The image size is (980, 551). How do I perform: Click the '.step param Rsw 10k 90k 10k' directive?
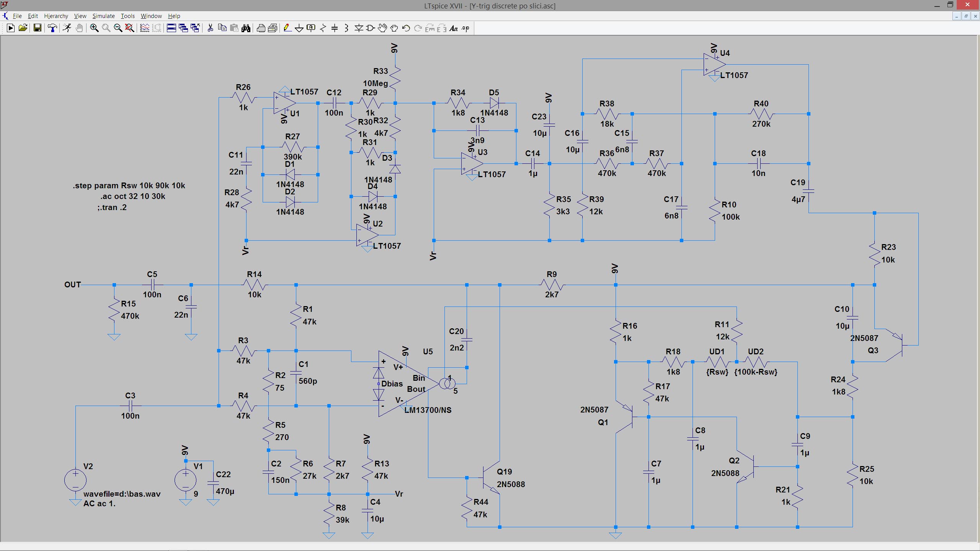tap(129, 186)
